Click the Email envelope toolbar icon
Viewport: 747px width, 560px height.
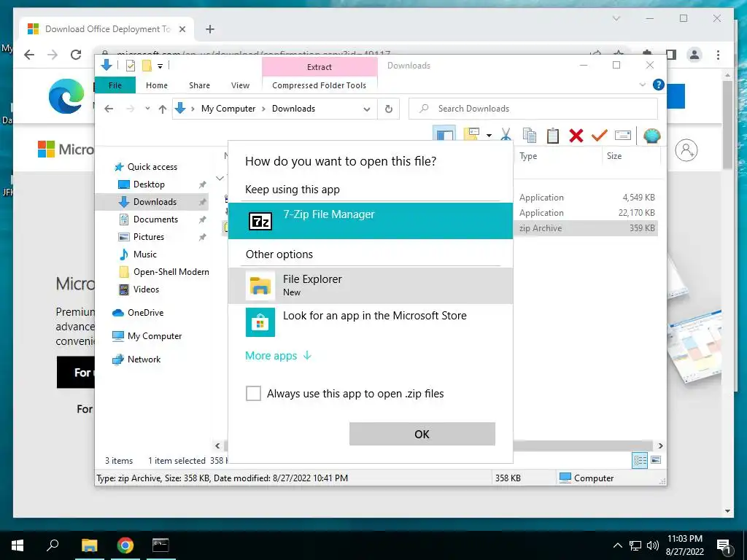(623, 136)
